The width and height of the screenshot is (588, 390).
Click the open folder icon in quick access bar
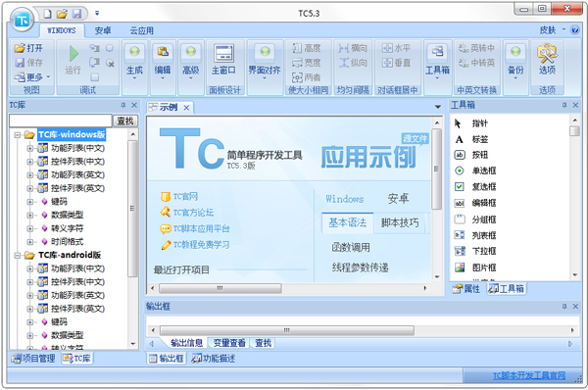tap(62, 14)
